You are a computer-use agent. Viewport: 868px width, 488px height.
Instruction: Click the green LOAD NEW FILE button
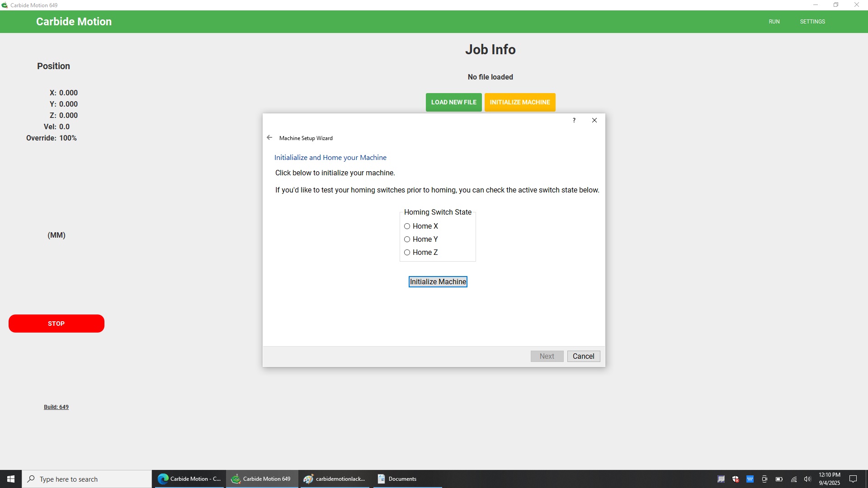coord(453,103)
